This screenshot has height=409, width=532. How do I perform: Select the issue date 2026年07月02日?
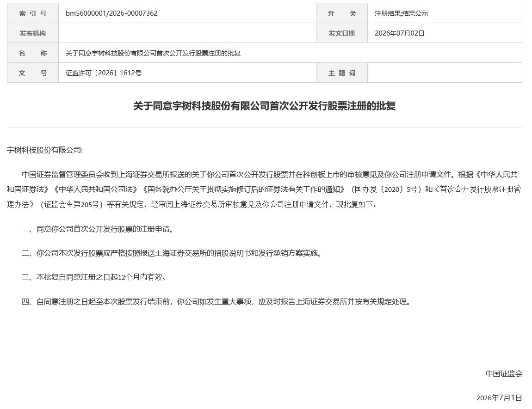point(399,33)
